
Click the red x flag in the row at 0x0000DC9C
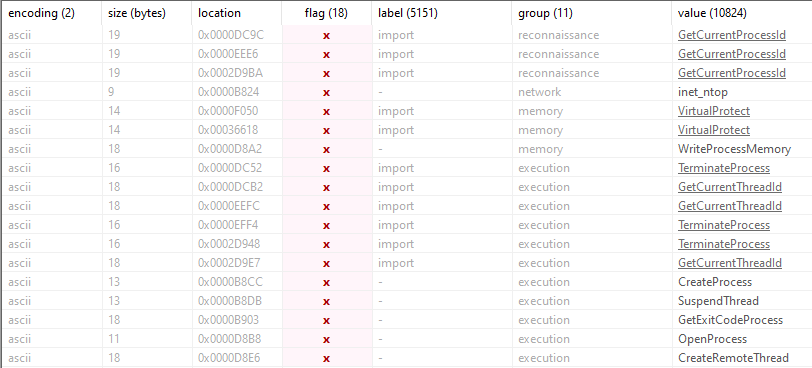[x=326, y=36]
